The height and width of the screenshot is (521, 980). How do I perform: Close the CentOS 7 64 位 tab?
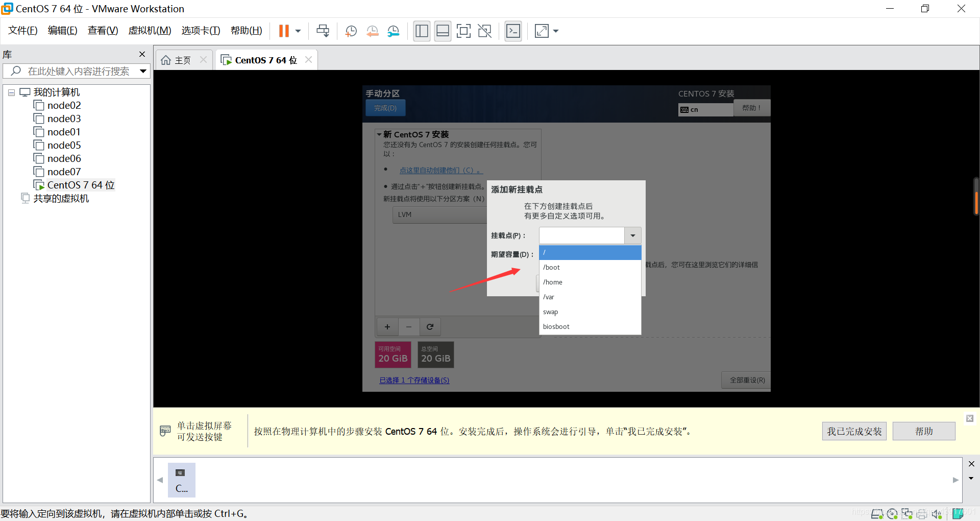click(x=308, y=60)
